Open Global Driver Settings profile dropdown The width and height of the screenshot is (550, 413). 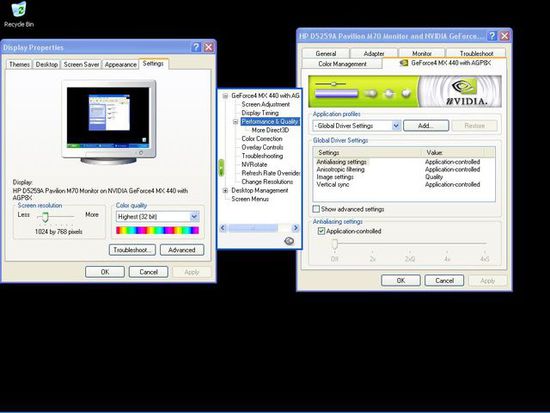396,126
